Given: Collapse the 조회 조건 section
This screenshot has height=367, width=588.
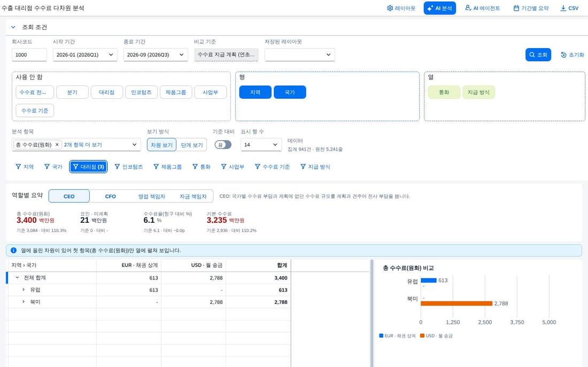Looking at the screenshot, I should click(x=13, y=27).
